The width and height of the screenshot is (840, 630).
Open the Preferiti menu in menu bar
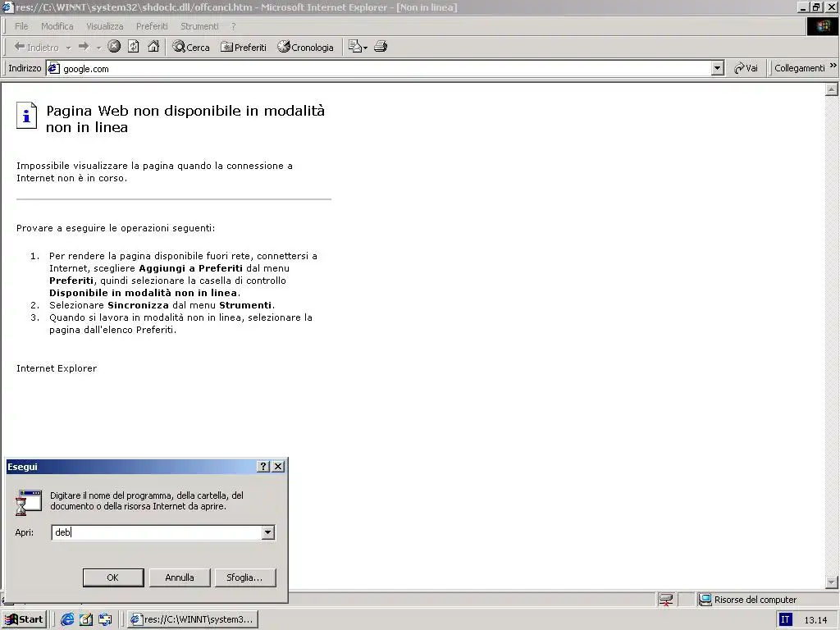(x=152, y=26)
